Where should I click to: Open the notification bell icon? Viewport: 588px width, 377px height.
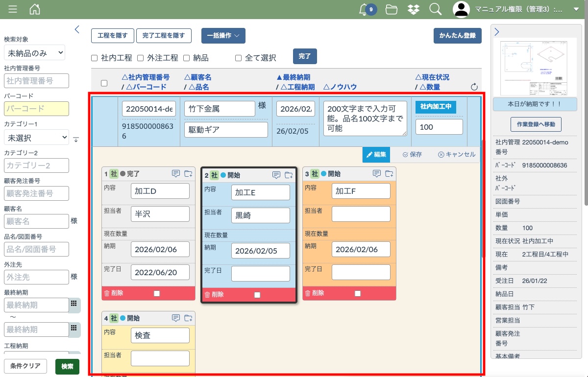[x=364, y=9]
